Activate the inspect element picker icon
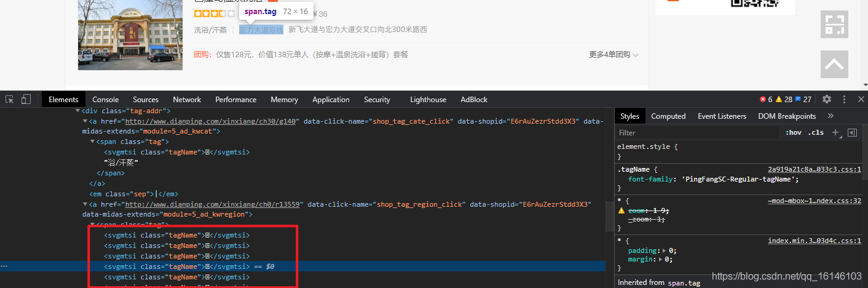 (x=10, y=99)
